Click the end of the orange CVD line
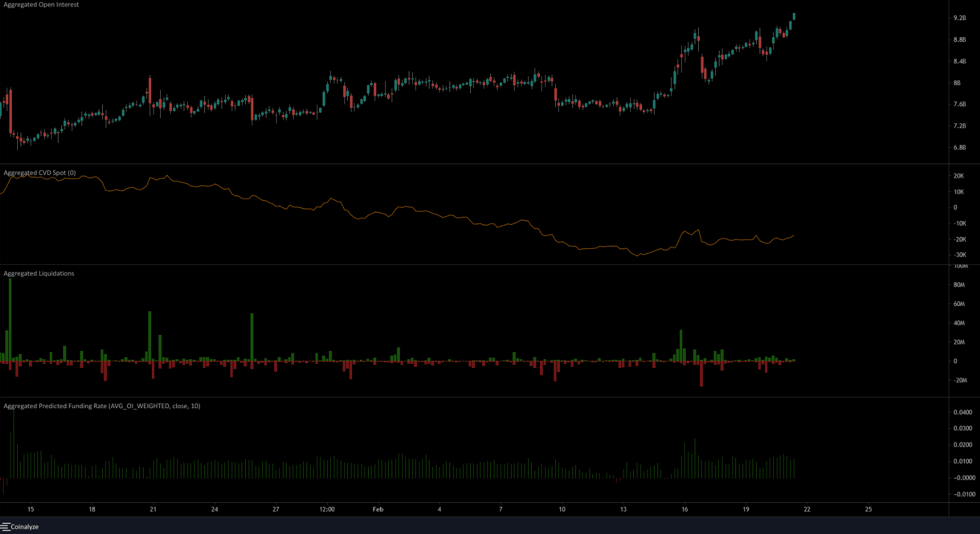This screenshot has width=980, height=534. [x=794, y=235]
